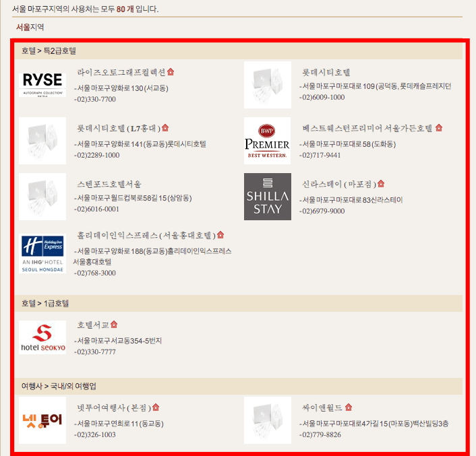476x456 pixels.
Task: Click phone number 02)326-1003
Action: (x=95, y=434)
